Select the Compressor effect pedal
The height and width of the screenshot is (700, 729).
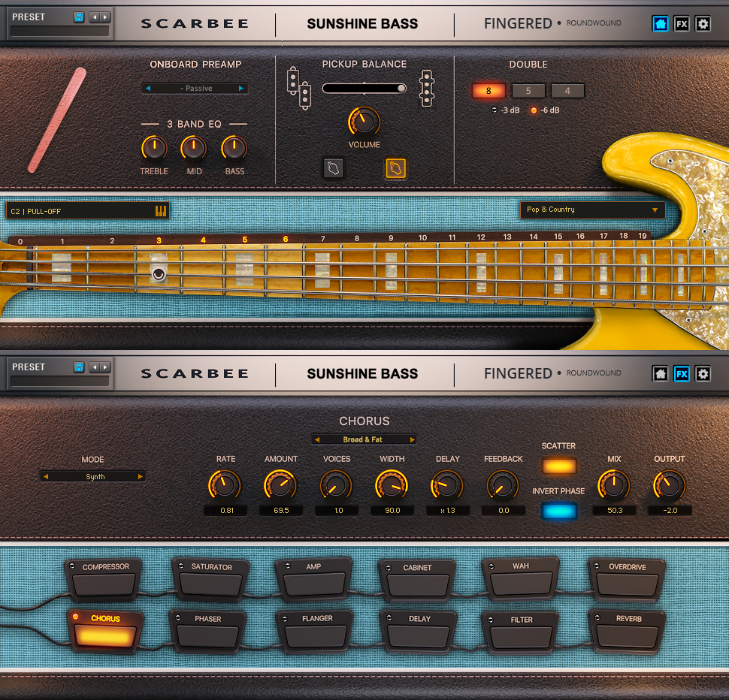point(105,578)
